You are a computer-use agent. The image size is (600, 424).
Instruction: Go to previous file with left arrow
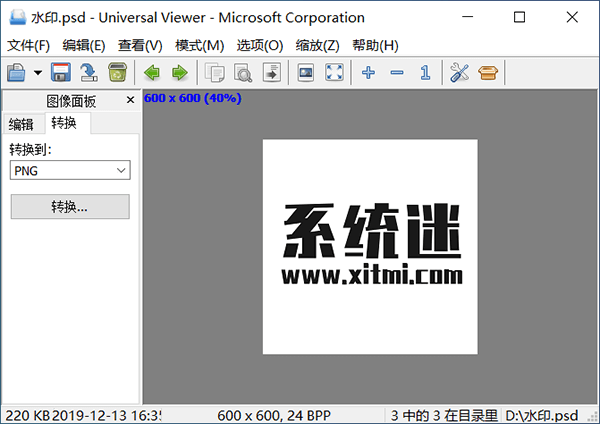click(152, 72)
